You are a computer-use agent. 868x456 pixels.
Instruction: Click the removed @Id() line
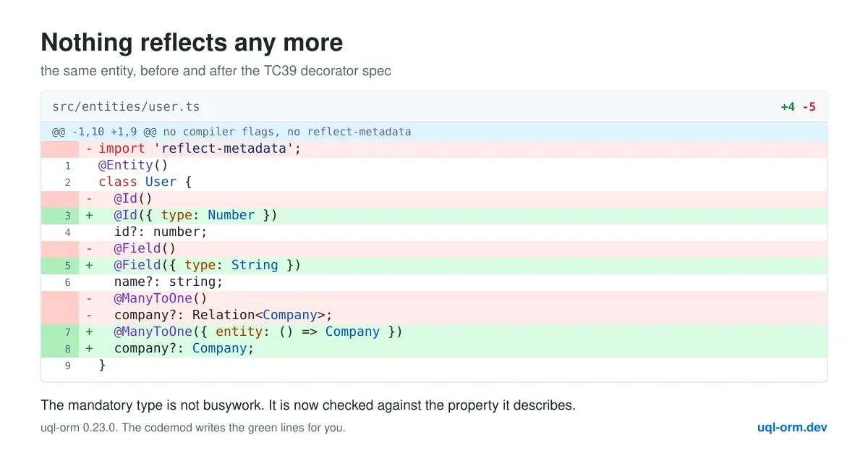click(x=434, y=198)
